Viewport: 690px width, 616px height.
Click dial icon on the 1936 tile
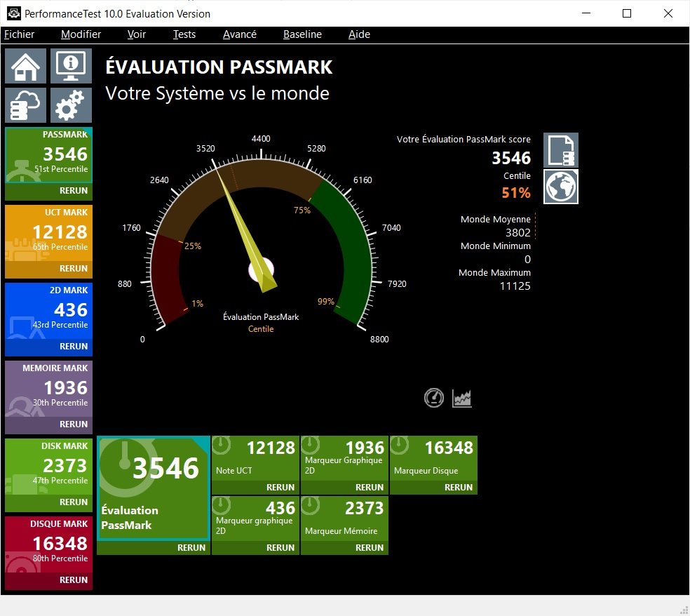pyautogui.click(x=311, y=445)
